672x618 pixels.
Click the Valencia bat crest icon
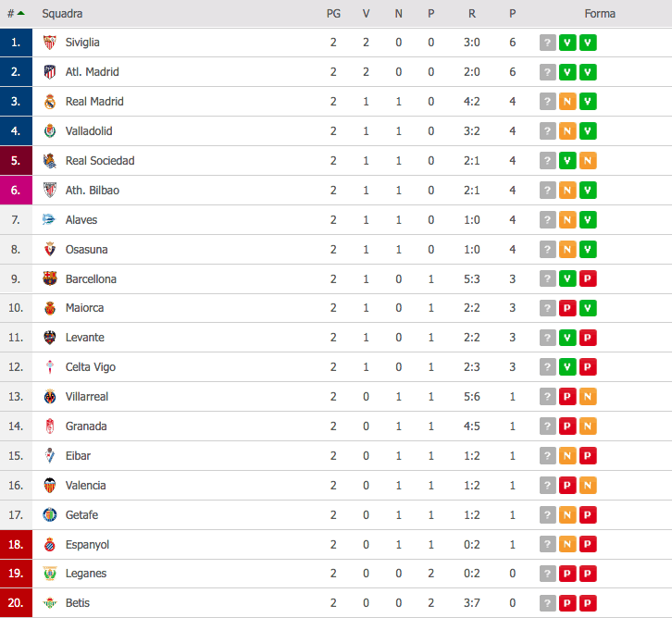click(50, 485)
